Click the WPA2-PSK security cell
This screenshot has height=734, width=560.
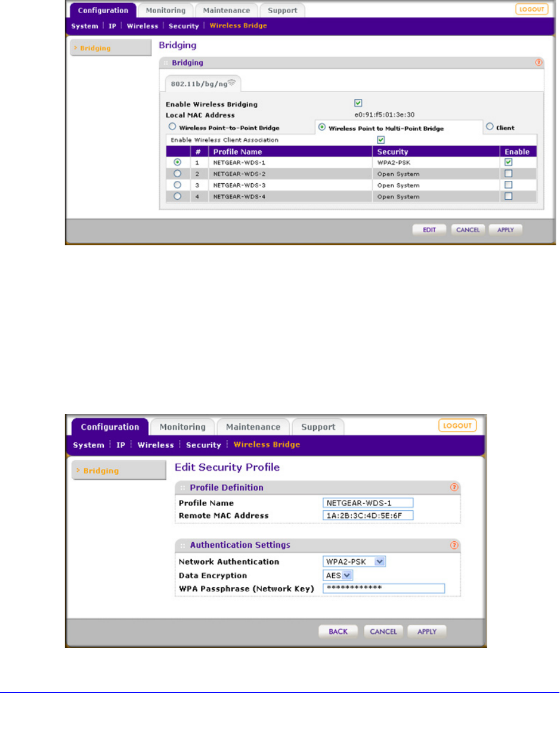click(x=436, y=162)
